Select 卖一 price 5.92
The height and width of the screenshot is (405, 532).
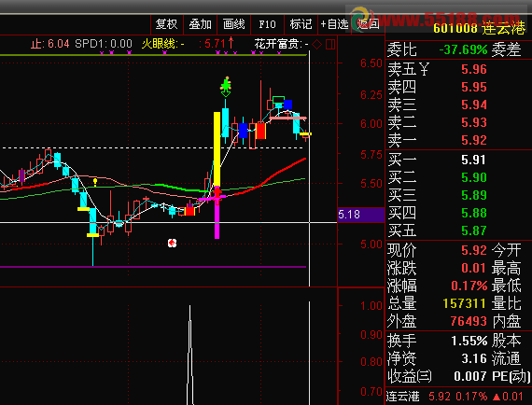pos(474,140)
